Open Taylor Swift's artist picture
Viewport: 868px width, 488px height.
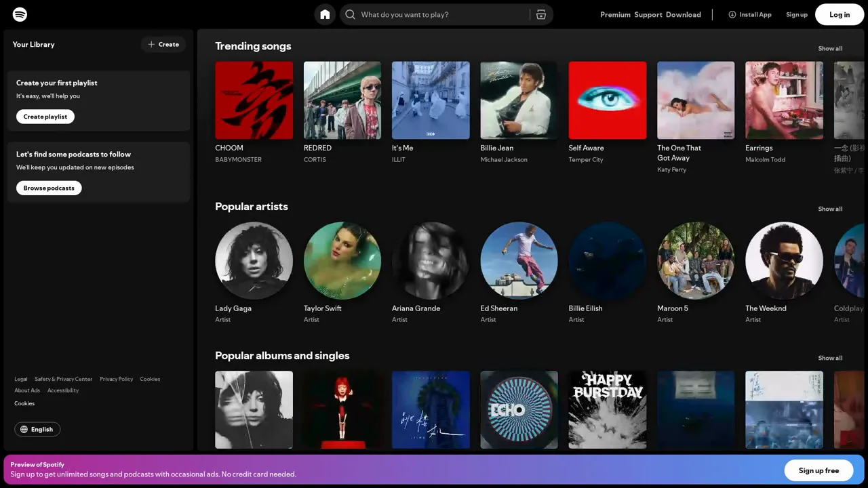[x=342, y=260]
